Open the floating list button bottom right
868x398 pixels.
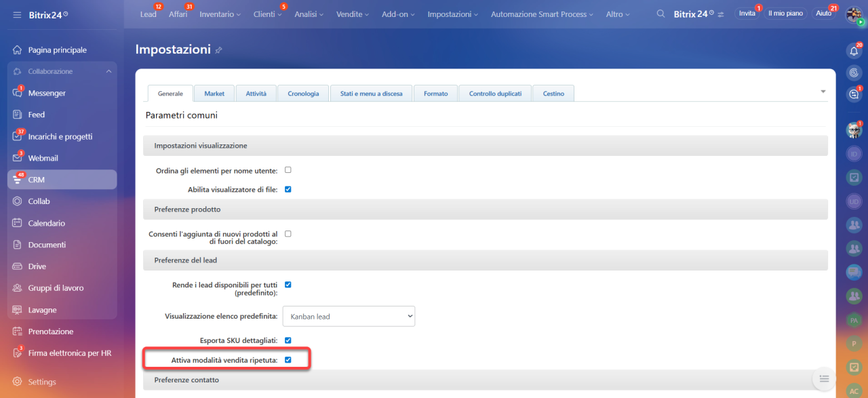click(x=824, y=378)
